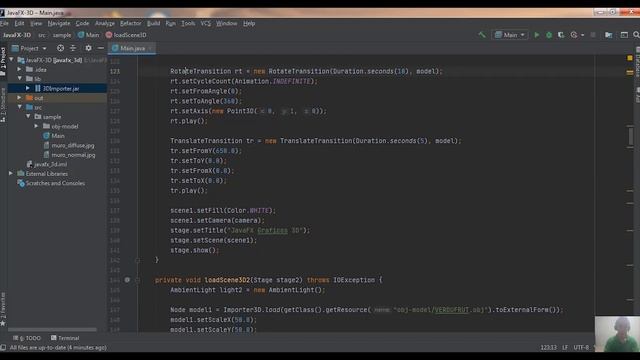640x360 pixels.
Task: Open the VCS menu
Action: coord(206,23)
